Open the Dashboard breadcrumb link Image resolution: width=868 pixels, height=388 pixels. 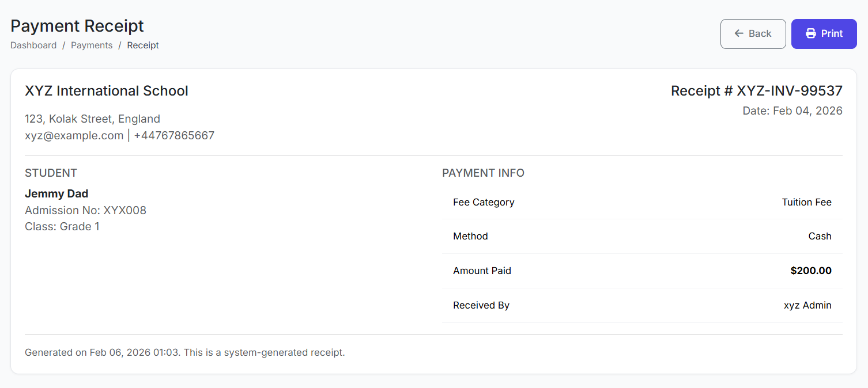coord(33,45)
